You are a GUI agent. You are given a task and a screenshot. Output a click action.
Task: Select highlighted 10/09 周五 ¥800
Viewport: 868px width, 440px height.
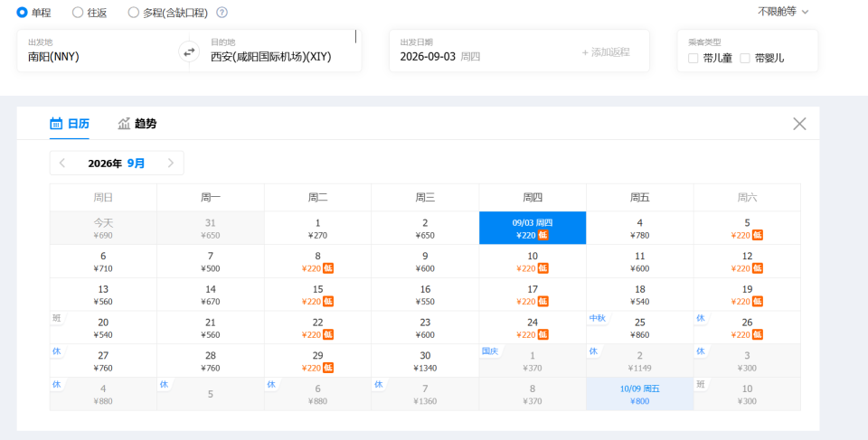[x=640, y=394]
